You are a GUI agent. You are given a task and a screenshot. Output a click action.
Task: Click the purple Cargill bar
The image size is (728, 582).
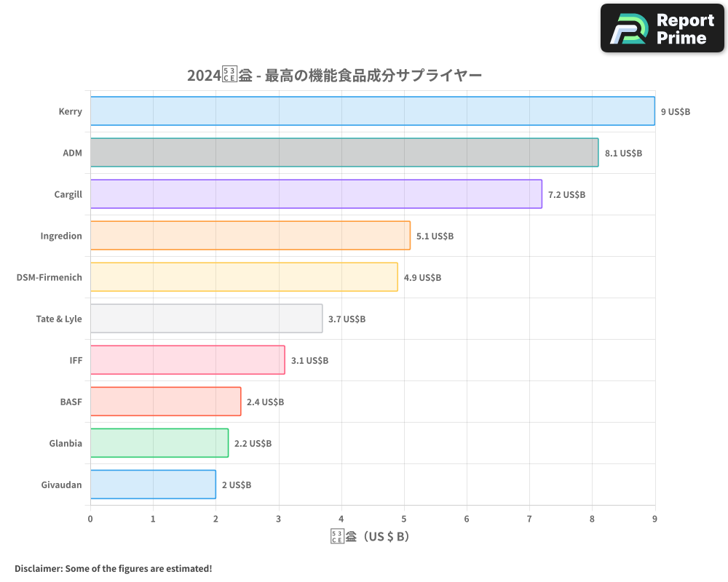tap(316, 194)
